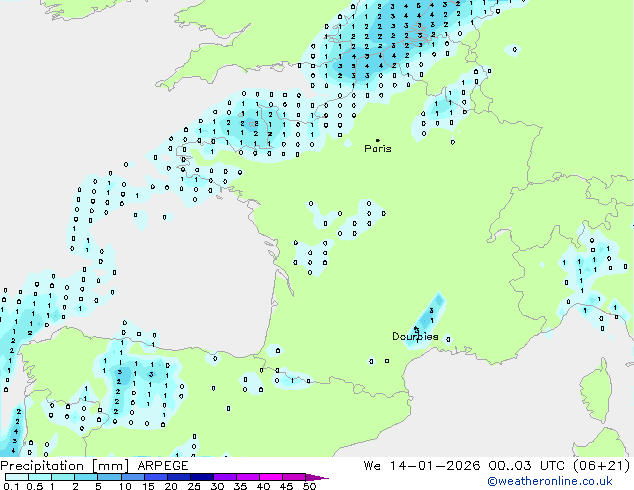The height and width of the screenshot is (490, 634).
Task: Click the '25' legend scale label
Action: (x=194, y=486)
